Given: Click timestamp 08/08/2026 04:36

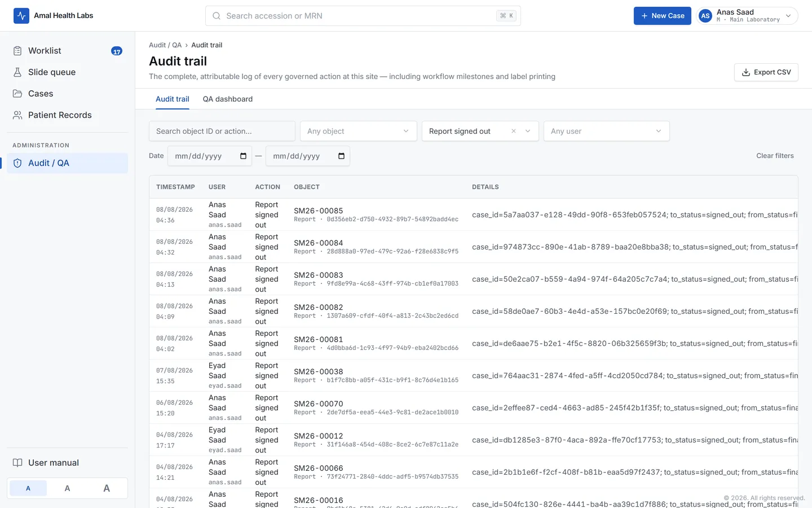Looking at the screenshot, I should [174, 214].
